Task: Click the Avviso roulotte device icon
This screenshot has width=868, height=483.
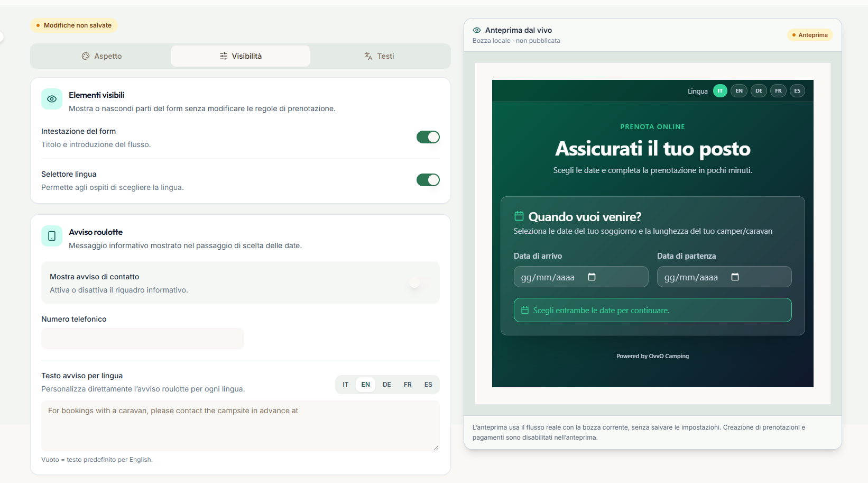Action: [x=52, y=236]
